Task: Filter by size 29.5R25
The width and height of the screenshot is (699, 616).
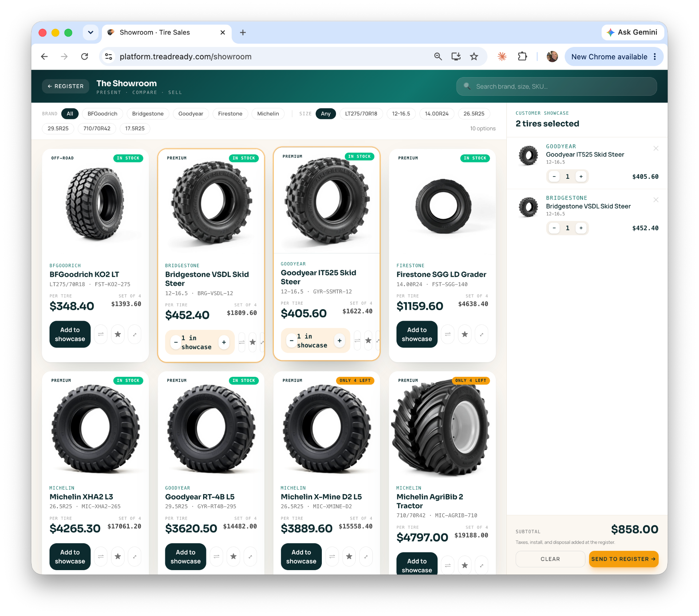Action: coord(58,129)
